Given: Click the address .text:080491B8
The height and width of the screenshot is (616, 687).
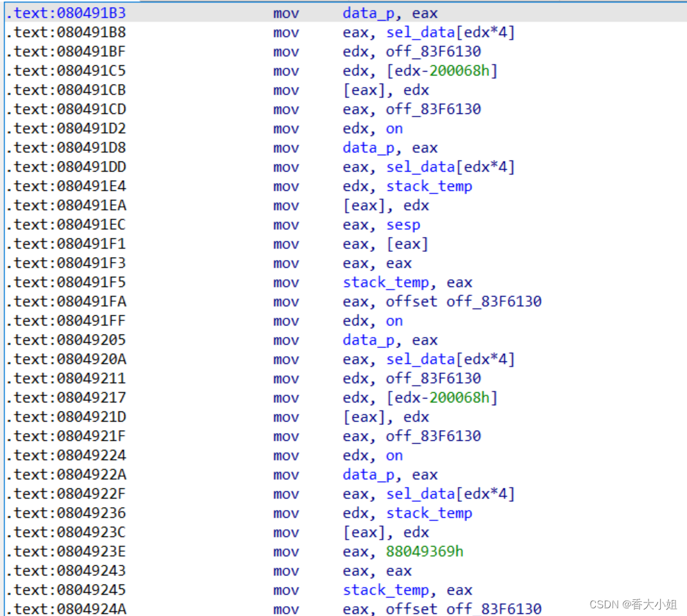Looking at the screenshot, I should tap(66, 33).
